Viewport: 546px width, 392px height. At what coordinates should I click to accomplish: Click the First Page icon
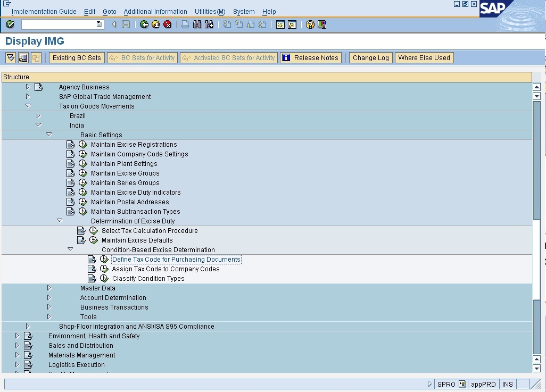coord(227,24)
